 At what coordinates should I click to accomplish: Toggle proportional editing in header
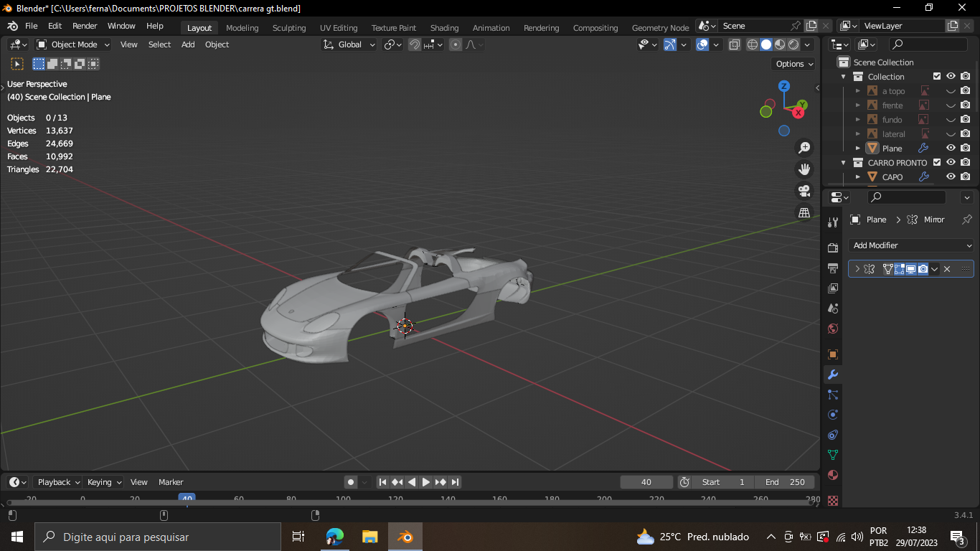(456, 44)
